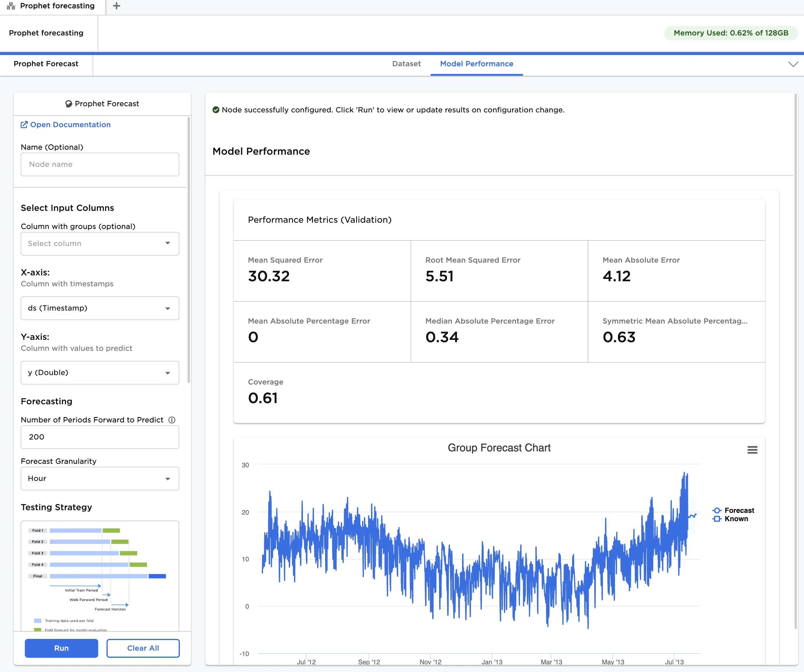This screenshot has height=672, width=804.
Task: Open the y (Double) Y-axis dropdown
Action: click(x=100, y=373)
